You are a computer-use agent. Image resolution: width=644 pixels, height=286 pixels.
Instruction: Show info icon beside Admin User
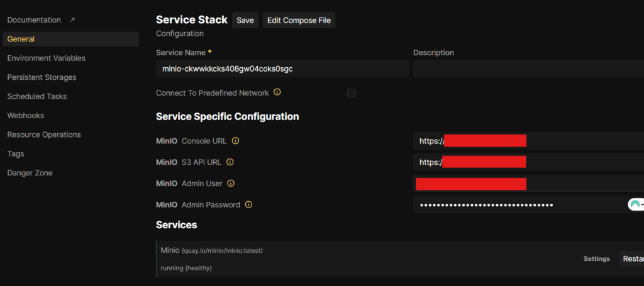[231, 184]
